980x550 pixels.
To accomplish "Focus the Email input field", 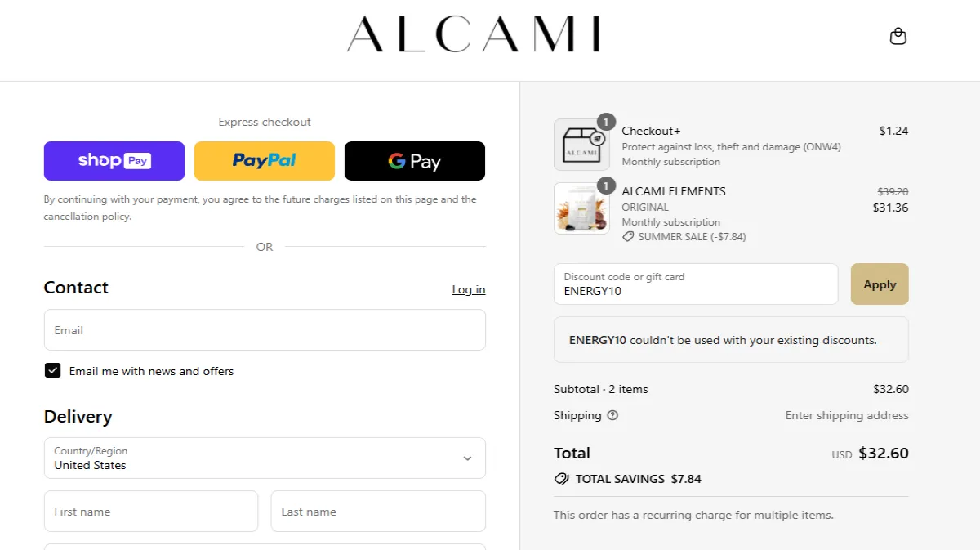I will 265,330.
